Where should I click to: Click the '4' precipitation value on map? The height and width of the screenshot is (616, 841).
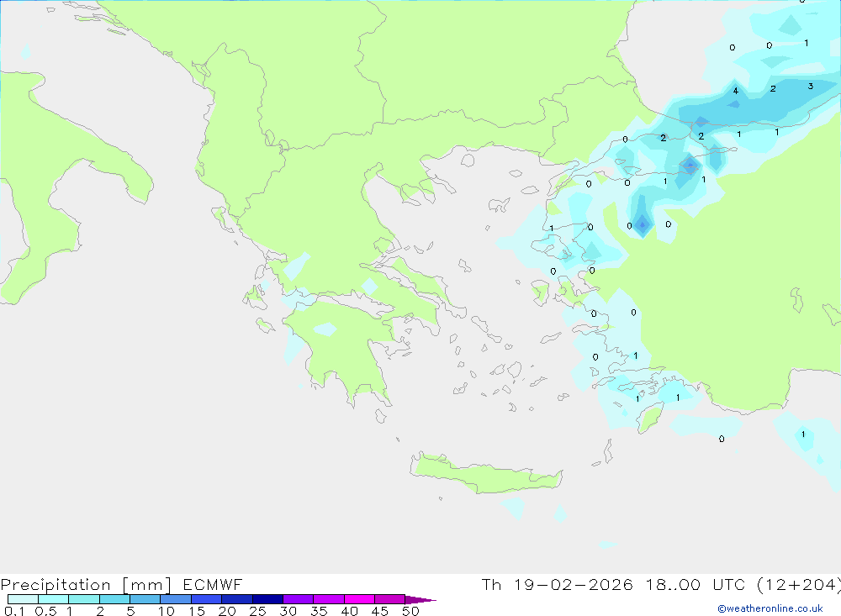[736, 91]
